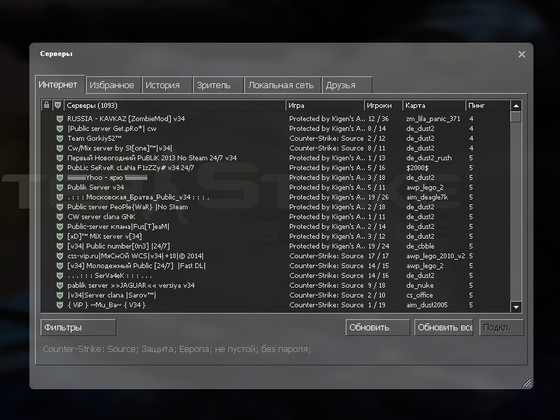The image size is (560, 420).
Task: Click map name zm_lila_panic_371
Action: [x=433, y=119]
